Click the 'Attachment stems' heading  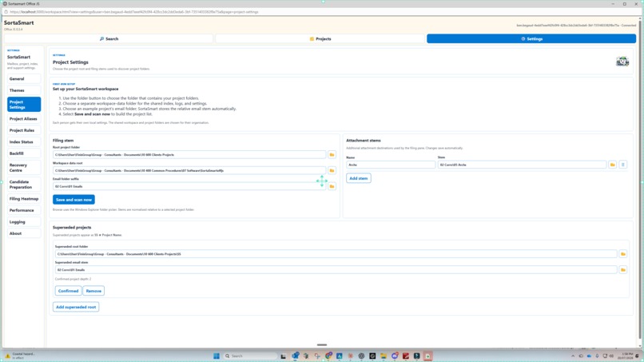click(363, 140)
